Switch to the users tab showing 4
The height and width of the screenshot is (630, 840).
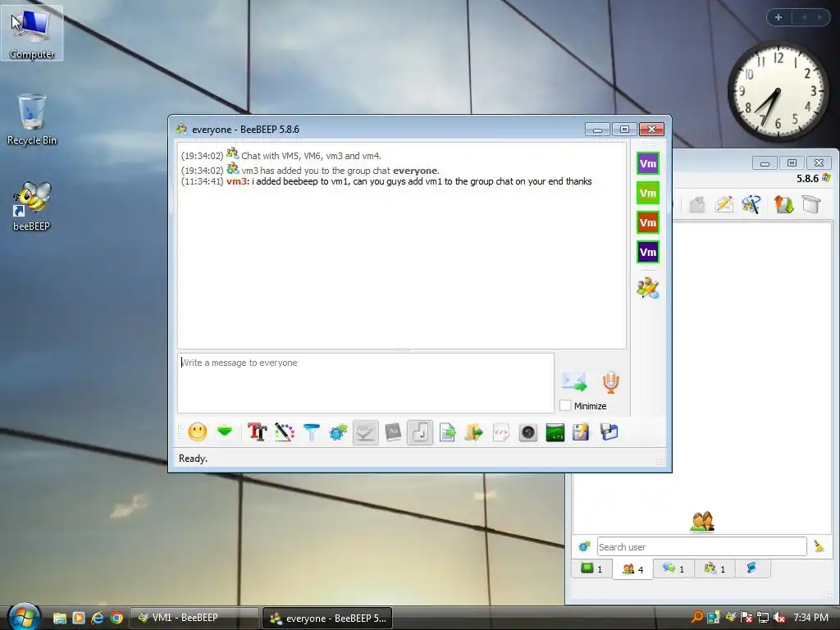[632, 569]
